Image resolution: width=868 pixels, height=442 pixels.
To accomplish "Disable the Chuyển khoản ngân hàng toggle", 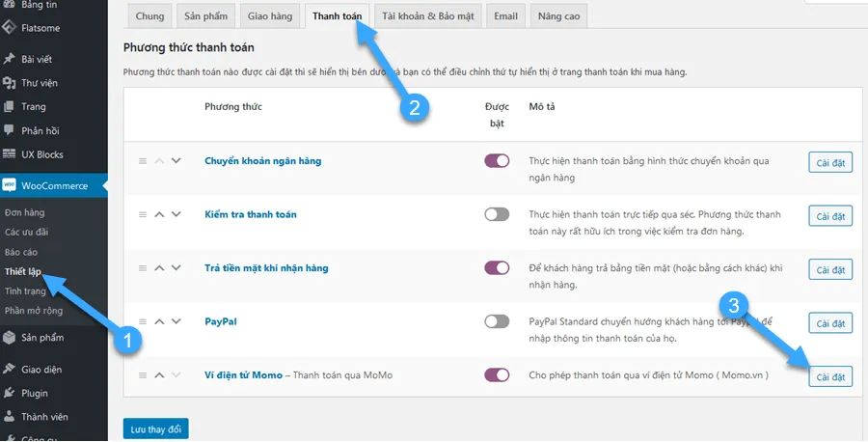I will tap(497, 161).
